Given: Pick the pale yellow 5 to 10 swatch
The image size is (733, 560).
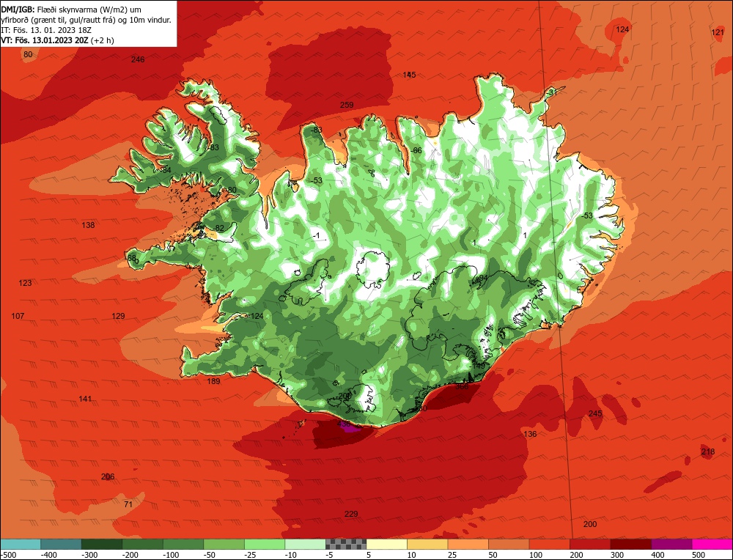Looking at the screenshot, I should pyautogui.click(x=386, y=544).
